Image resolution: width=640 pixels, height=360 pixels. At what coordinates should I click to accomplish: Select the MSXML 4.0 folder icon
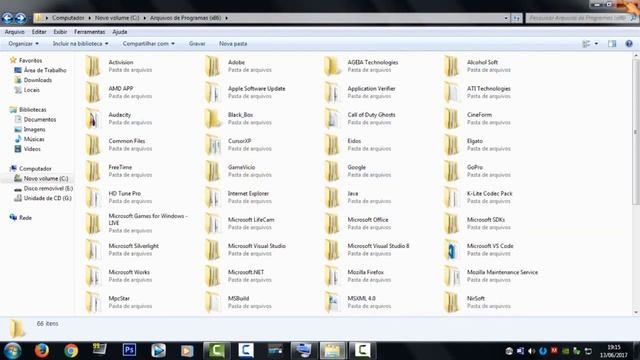(x=332, y=302)
